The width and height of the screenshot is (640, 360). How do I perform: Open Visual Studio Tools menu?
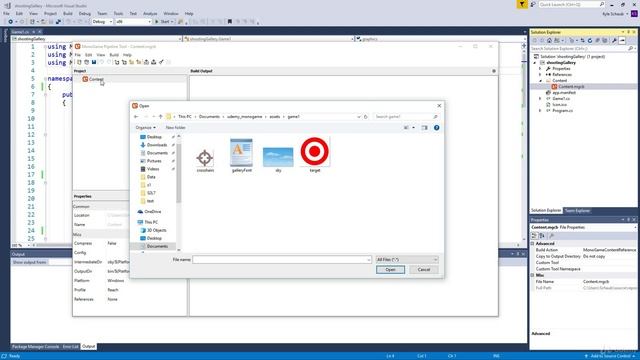coord(118,13)
